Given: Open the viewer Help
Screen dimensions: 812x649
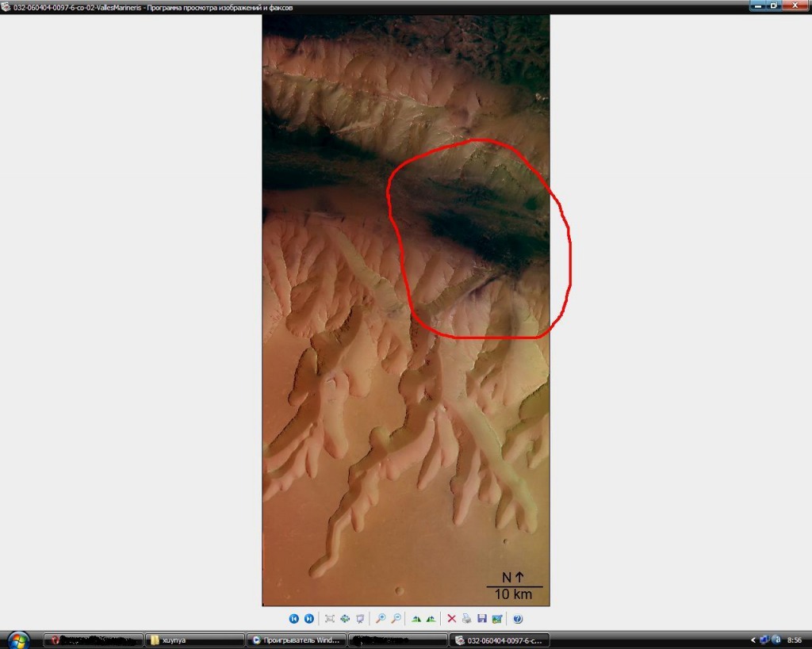Looking at the screenshot, I should coord(518,619).
